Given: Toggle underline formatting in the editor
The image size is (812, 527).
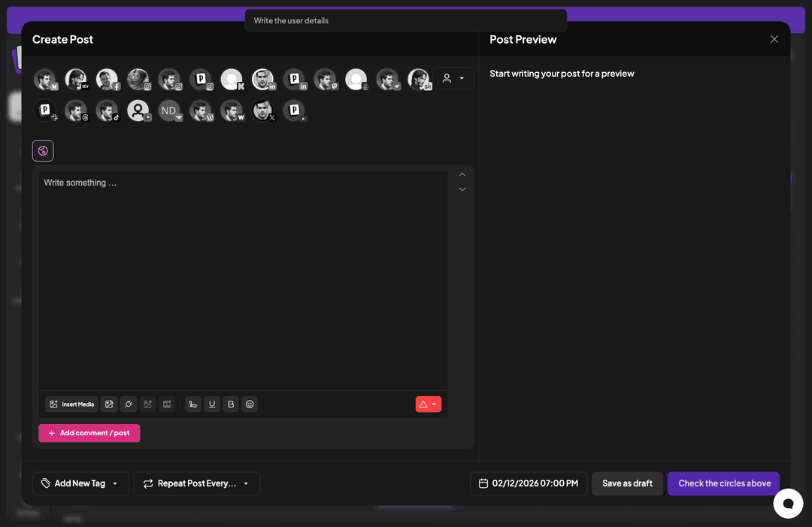Looking at the screenshot, I should click(x=212, y=404).
